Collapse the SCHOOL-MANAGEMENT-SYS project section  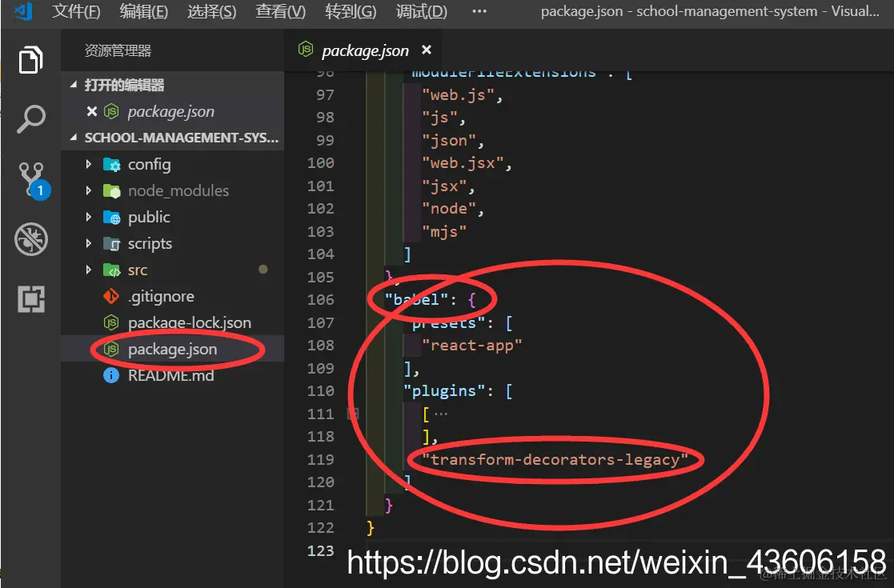[x=74, y=138]
